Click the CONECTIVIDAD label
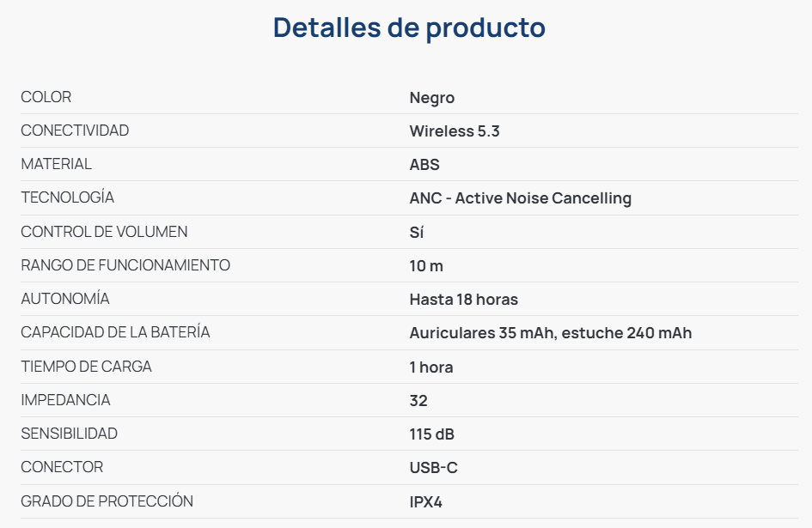The width and height of the screenshot is (812, 528). click(75, 130)
